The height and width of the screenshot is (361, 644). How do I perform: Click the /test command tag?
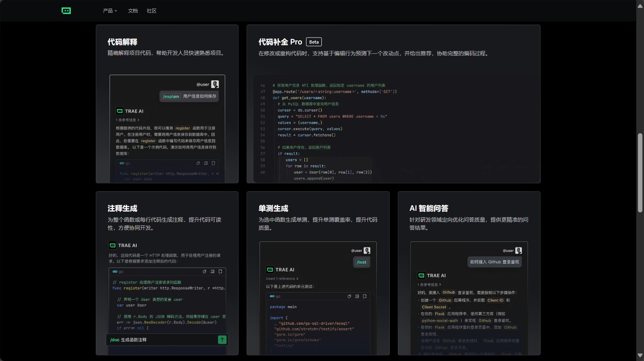[x=361, y=262]
